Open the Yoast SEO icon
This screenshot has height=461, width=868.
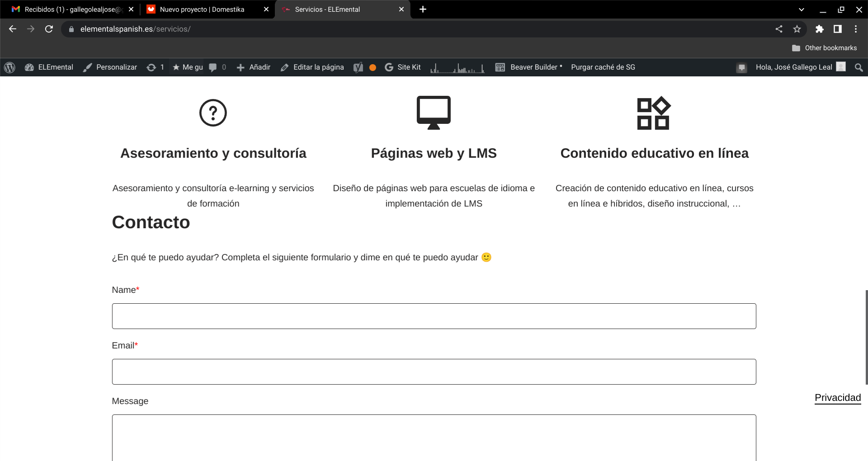pyautogui.click(x=358, y=67)
